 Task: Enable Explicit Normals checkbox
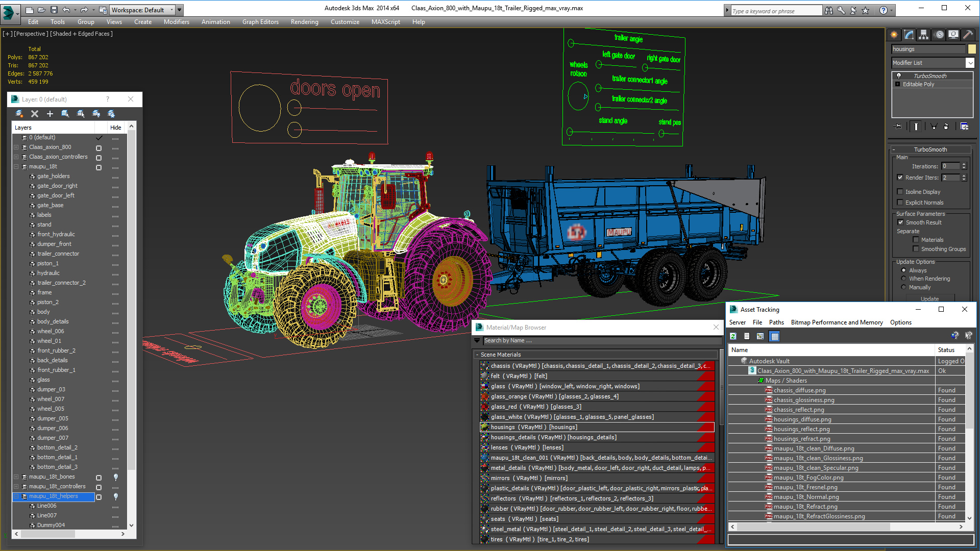pos(900,203)
